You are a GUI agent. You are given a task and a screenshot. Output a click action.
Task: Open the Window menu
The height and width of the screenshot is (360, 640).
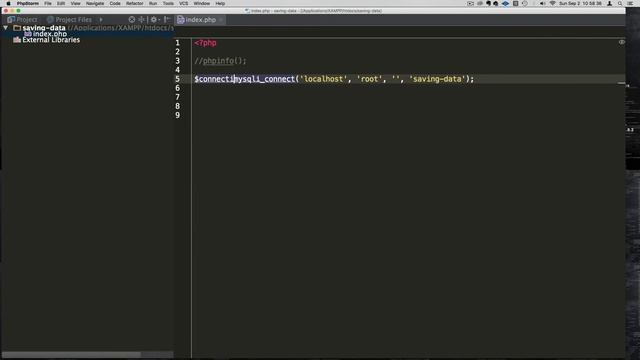pos(202,3)
